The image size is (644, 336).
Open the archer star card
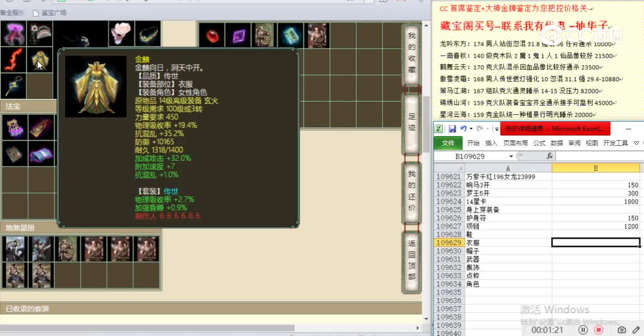click(x=68, y=249)
